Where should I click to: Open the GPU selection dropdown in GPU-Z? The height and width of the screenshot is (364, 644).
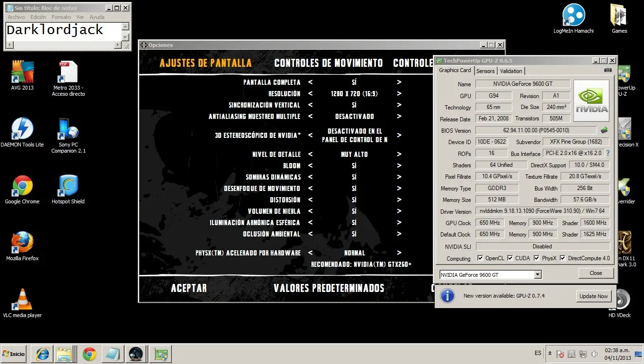537,274
